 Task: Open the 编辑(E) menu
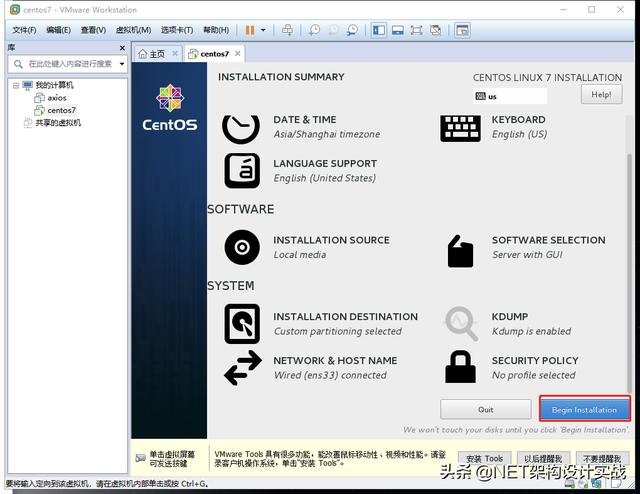58,30
